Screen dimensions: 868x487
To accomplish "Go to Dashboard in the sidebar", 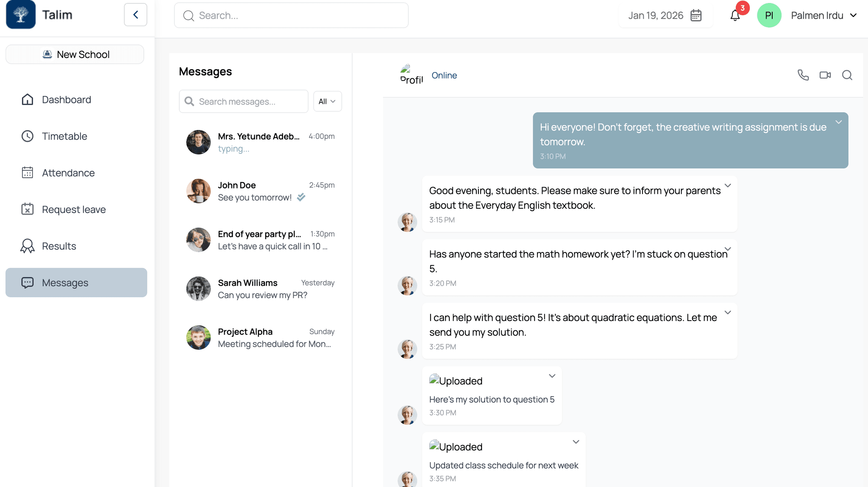I will click(x=67, y=100).
